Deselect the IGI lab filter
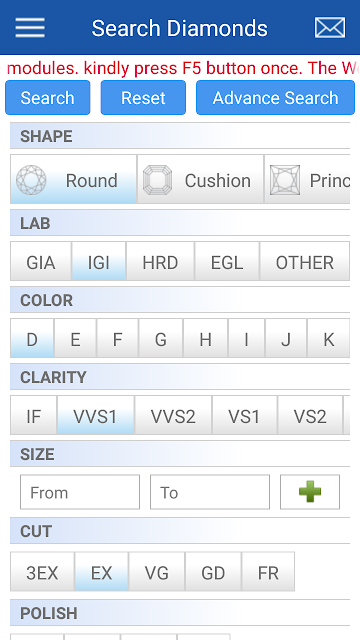360x640 pixels. click(x=99, y=261)
